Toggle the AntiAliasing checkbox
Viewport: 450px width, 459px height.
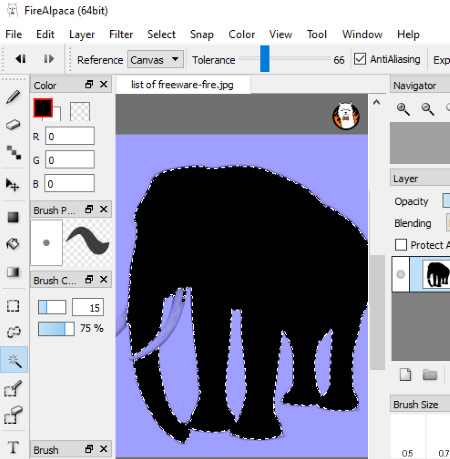point(360,59)
